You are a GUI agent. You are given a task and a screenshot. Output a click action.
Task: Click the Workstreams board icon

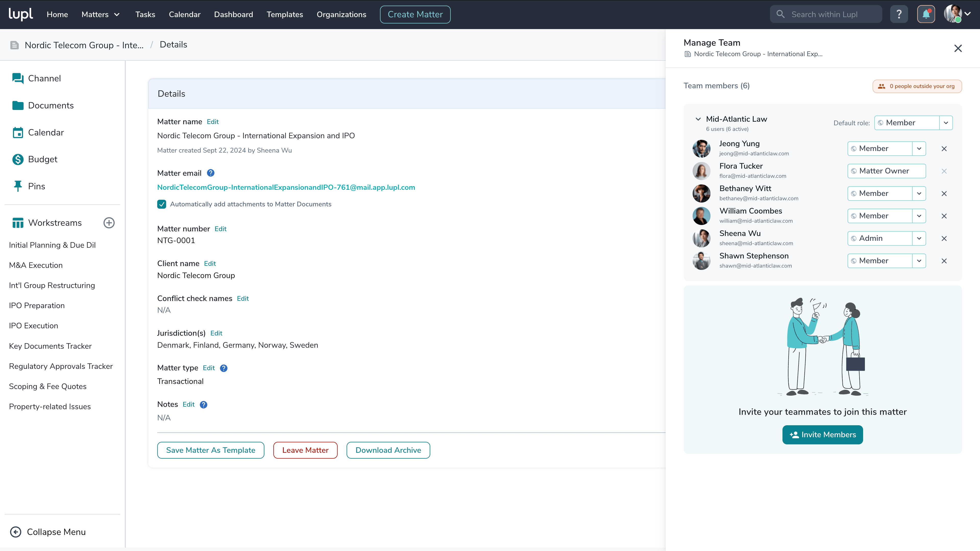click(18, 223)
